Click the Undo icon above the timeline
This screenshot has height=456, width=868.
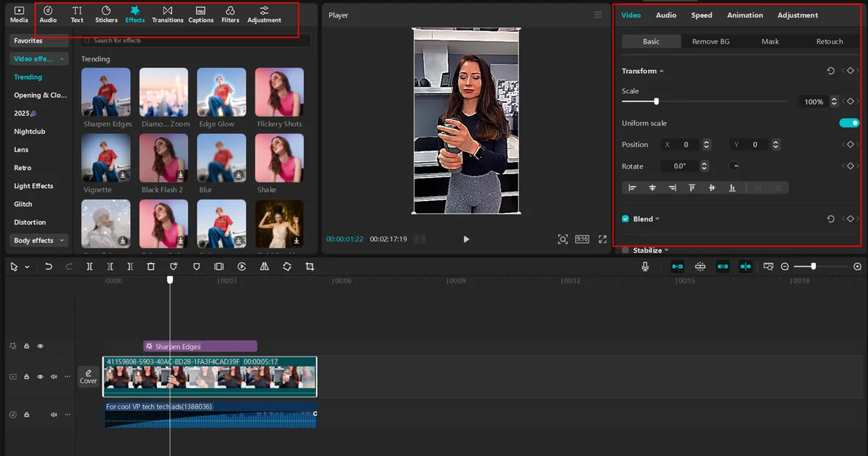click(x=49, y=266)
